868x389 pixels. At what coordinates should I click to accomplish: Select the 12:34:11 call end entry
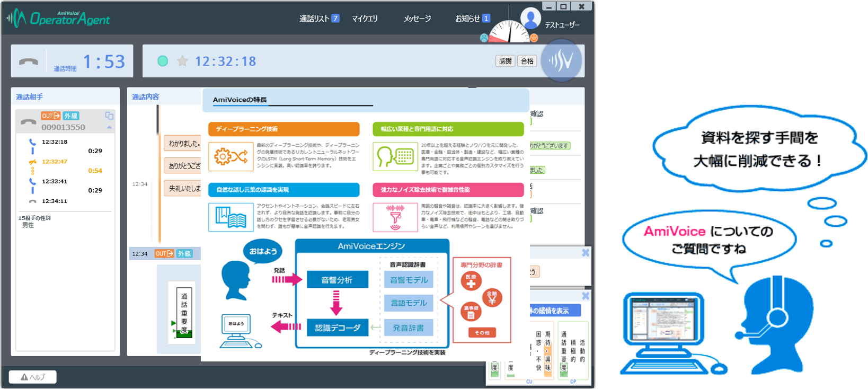pos(55,201)
